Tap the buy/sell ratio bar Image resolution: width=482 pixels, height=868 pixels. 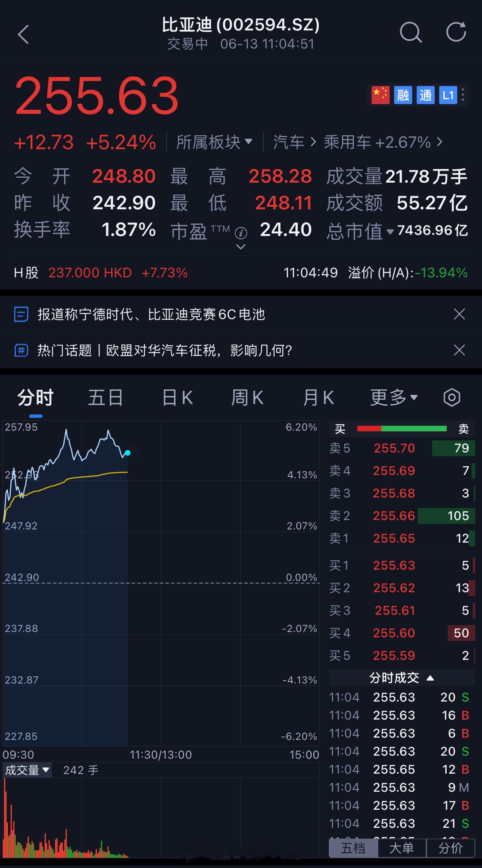click(x=402, y=429)
